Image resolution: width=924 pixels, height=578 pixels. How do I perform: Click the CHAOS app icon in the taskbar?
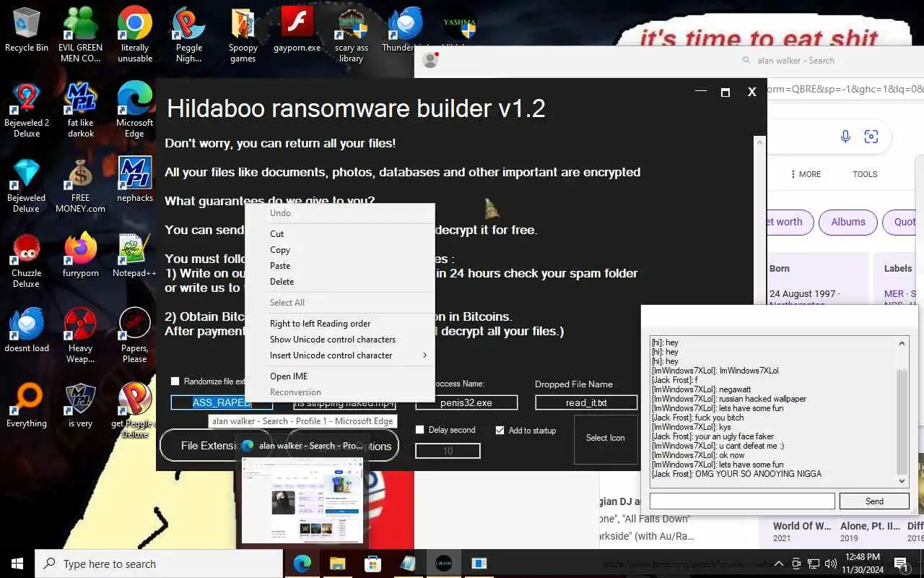click(x=443, y=564)
